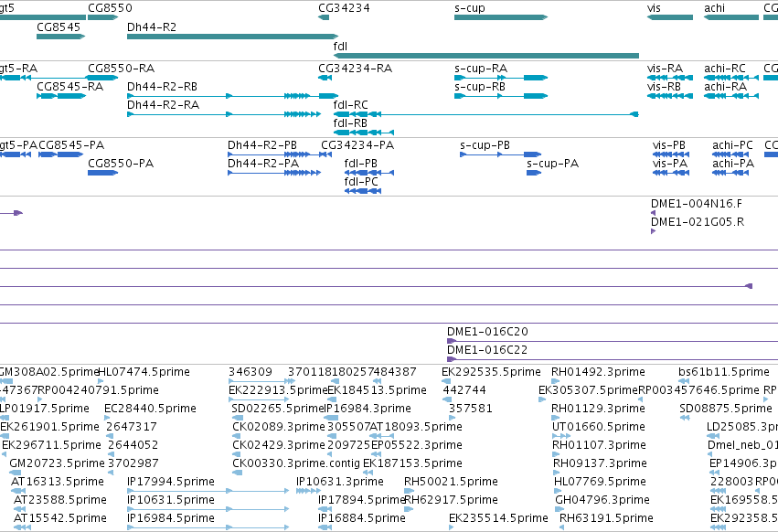Viewport: 778px width, 532px height.
Task: Select the achi-RA transcript glyph
Action: tap(731, 96)
